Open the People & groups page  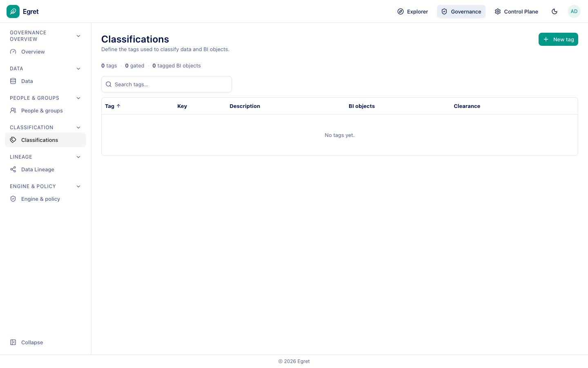pos(45,111)
